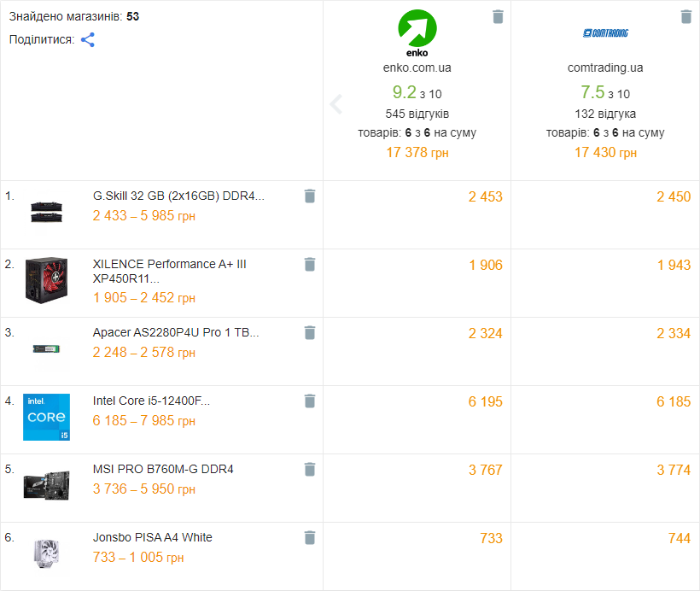This screenshot has height=591, width=700.
Task: Delete XILENCE Performance A+ III item
Action: 310,265
